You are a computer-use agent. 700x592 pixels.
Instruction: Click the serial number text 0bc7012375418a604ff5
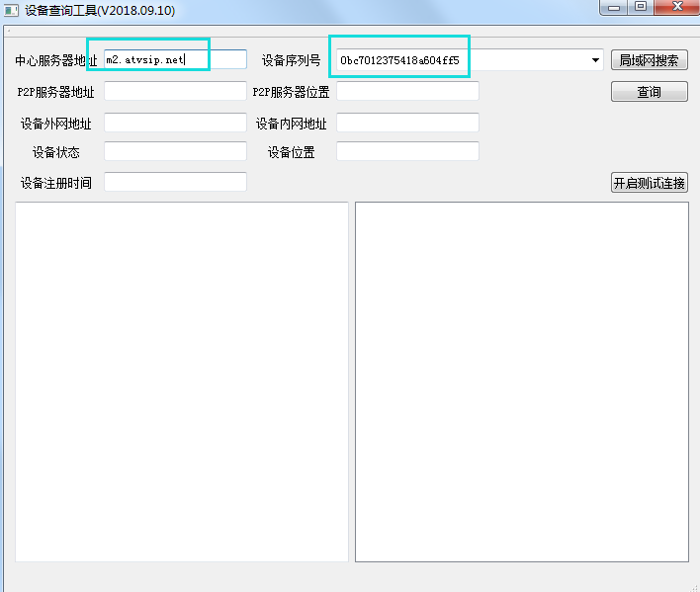tap(399, 60)
